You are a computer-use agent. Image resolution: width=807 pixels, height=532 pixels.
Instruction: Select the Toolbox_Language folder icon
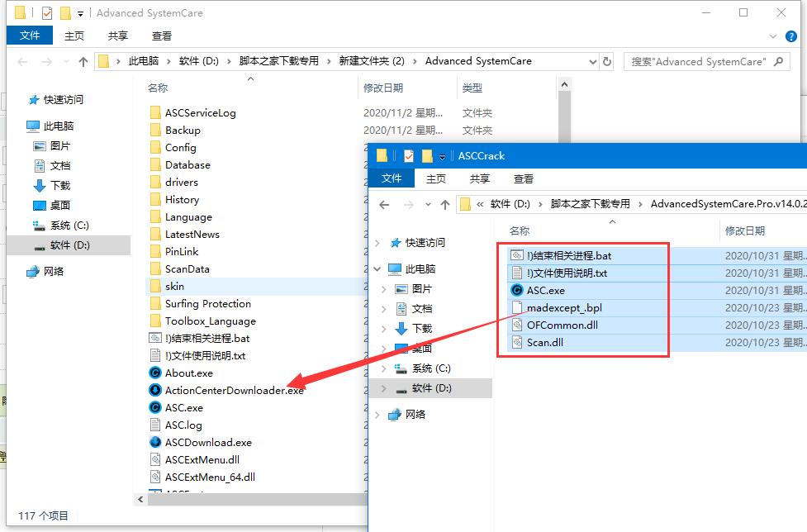tap(155, 321)
